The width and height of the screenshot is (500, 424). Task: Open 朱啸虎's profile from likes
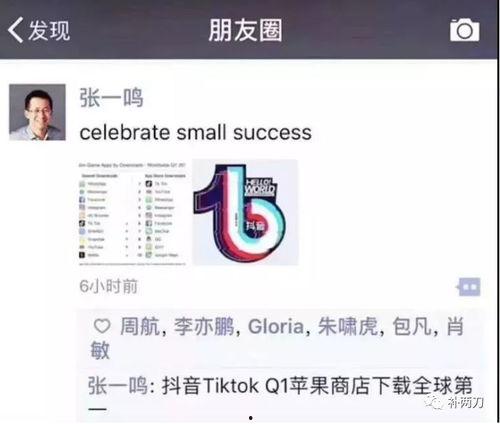(348, 326)
